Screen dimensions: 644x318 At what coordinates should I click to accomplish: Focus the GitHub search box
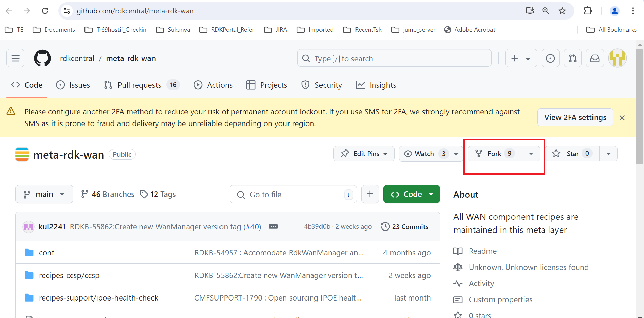394,58
